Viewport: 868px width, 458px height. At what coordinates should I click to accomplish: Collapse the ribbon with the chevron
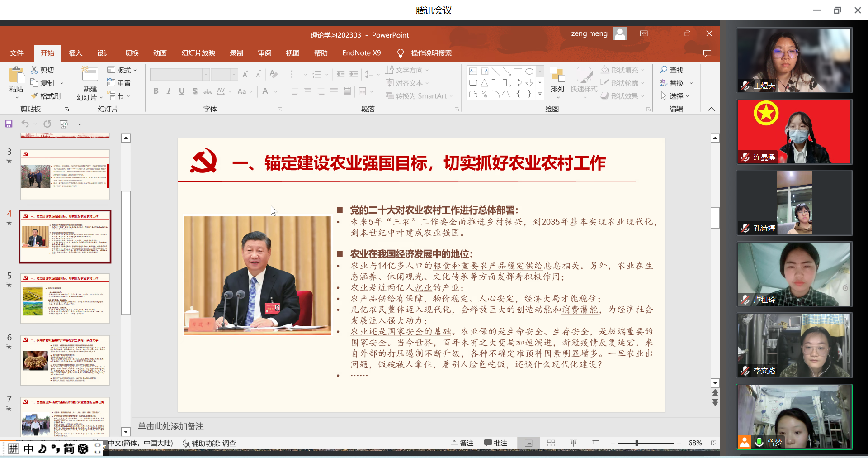pos(711,109)
